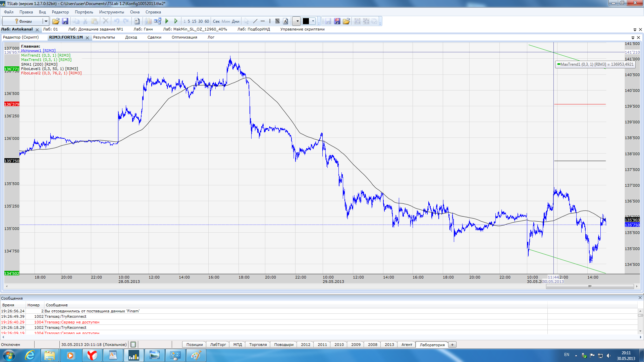Click the properties page toolbar icon

point(137,21)
